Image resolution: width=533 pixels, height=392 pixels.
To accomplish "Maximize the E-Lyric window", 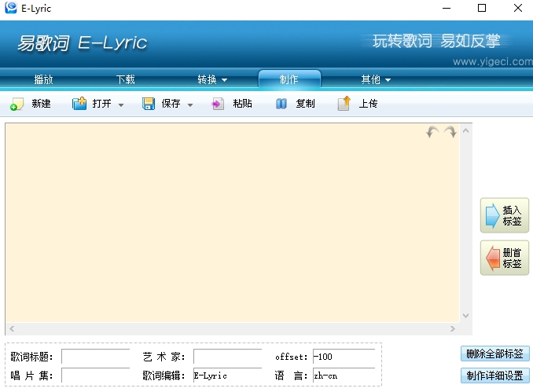I will (x=482, y=8).
